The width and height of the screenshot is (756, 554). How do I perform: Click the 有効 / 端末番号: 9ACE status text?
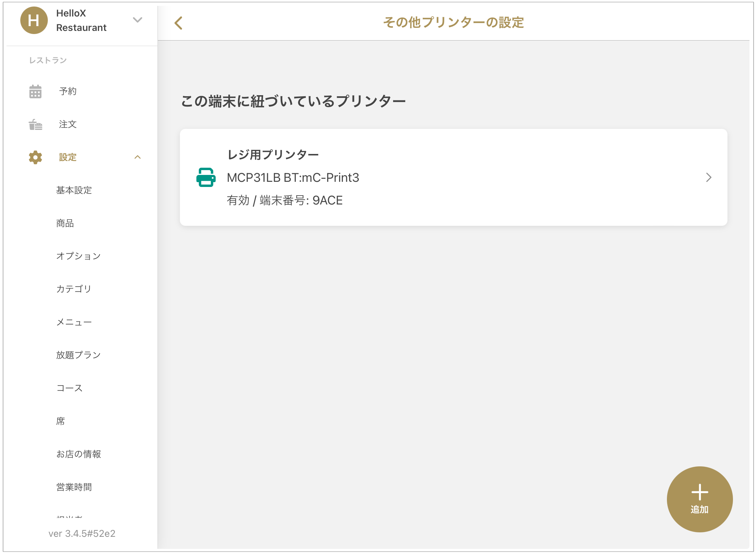pos(284,200)
